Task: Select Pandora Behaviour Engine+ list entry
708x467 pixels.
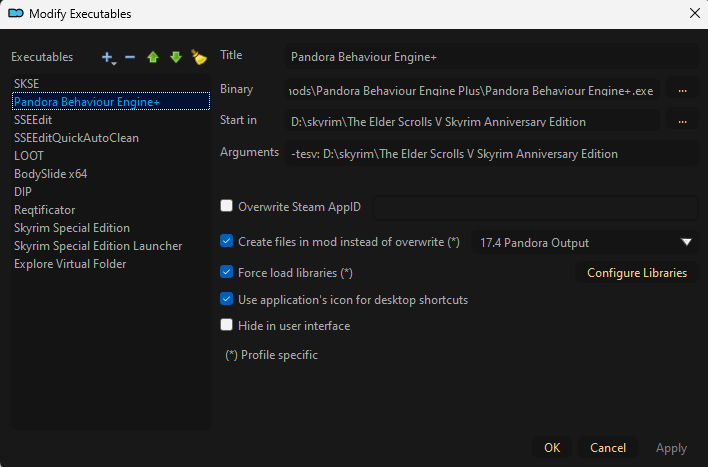Action: pyautogui.click(x=111, y=102)
